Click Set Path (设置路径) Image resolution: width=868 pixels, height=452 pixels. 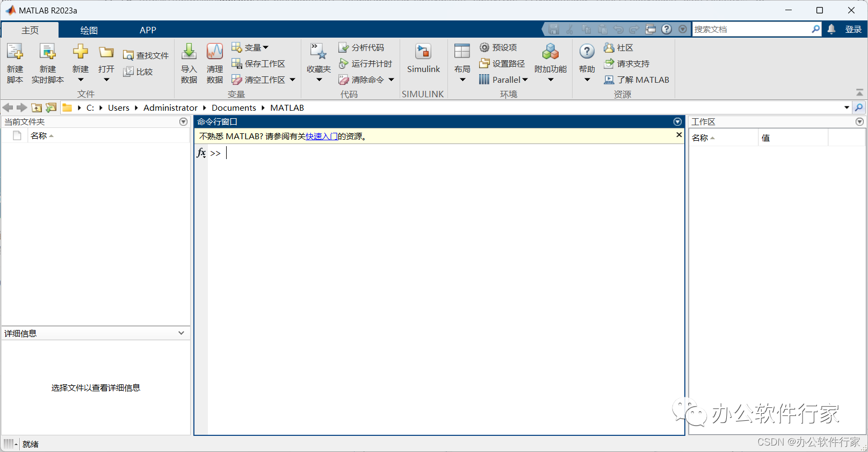point(502,63)
